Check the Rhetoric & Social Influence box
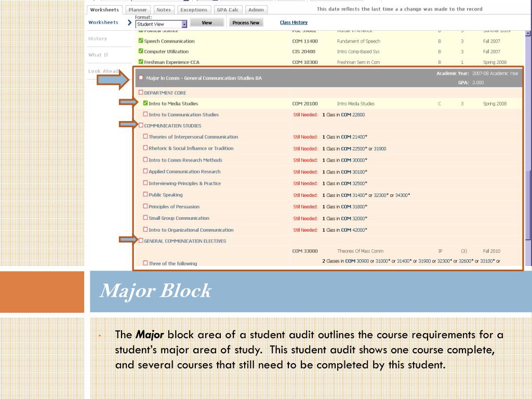Viewport: 532px width, 399px height. (145, 148)
